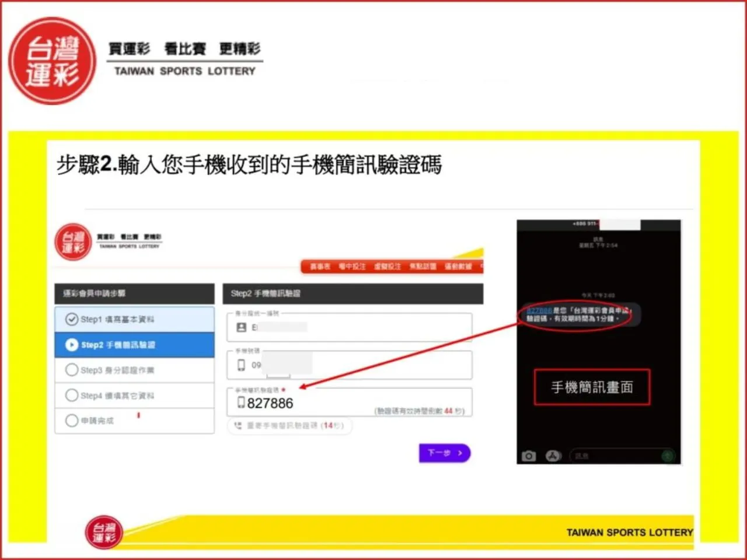Click the 步驟2 slide title text

pyautogui.click(x=249, y=165)
